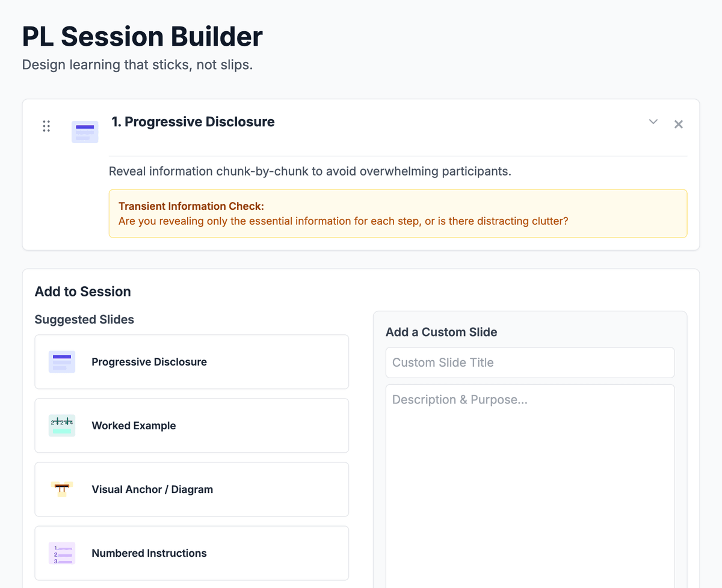Click the Add a Custom Slide heading
Image resolution: width=722 pixels, height=588 pixels.
[x=442, y=332]
